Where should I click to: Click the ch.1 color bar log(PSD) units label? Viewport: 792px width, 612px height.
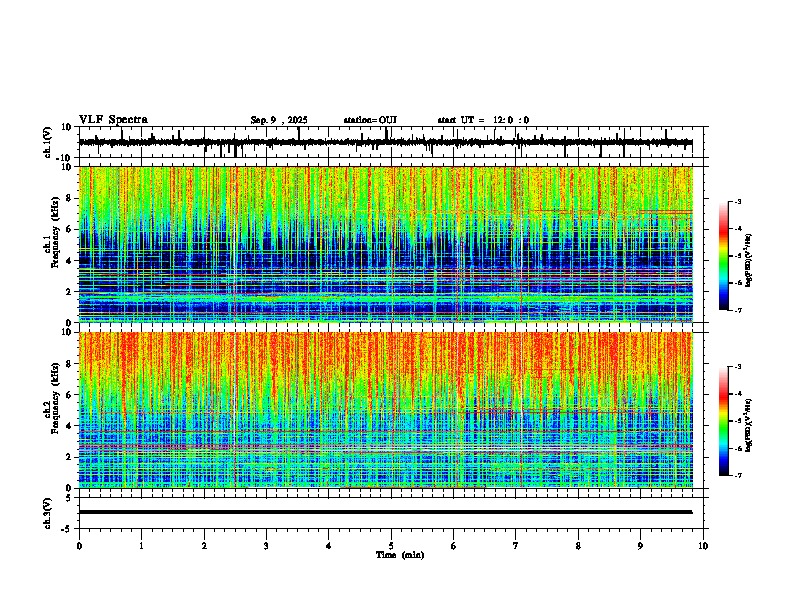[x=749, y=261]
